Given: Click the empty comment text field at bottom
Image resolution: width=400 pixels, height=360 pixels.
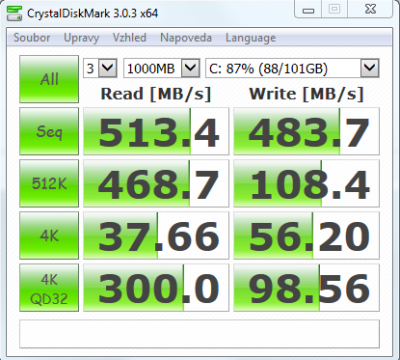Looking at the screenshot, I should pyautogui.click(x=199, y=334).
